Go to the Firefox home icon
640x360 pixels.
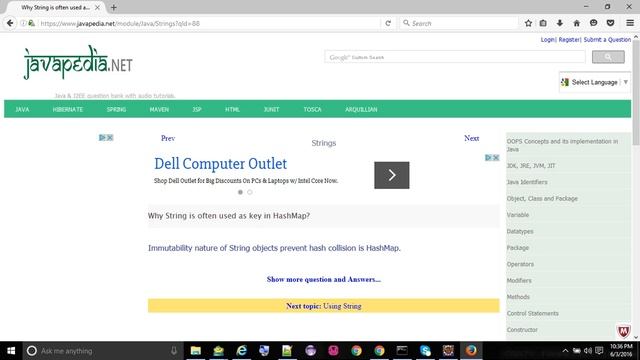coord(576,23)
